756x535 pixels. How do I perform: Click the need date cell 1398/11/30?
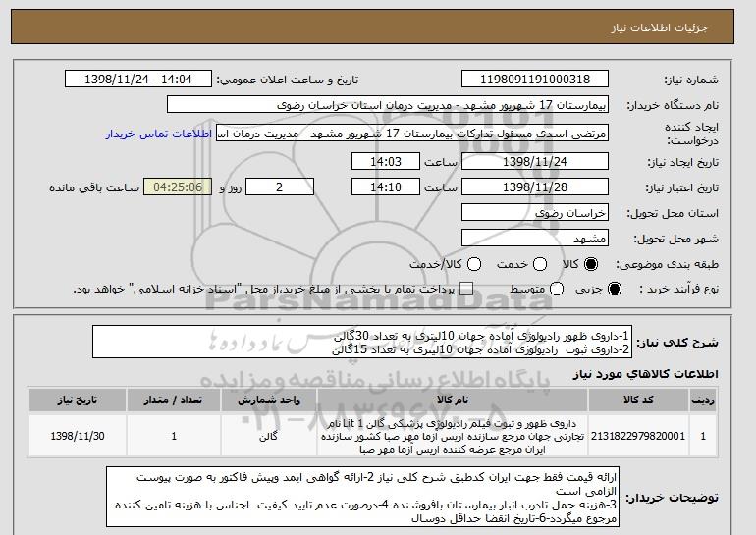[78, 436]
